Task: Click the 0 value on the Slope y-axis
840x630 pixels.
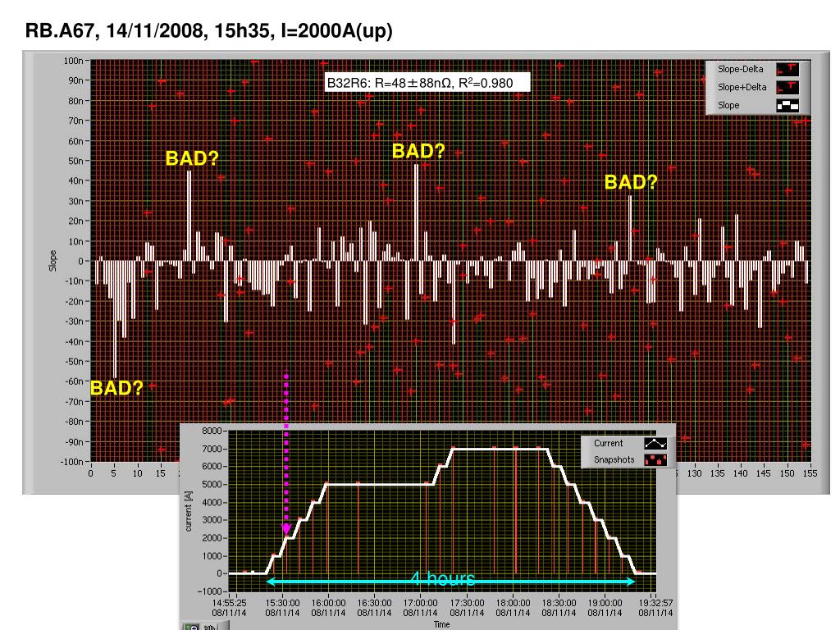Action: (x=81, y=262)
